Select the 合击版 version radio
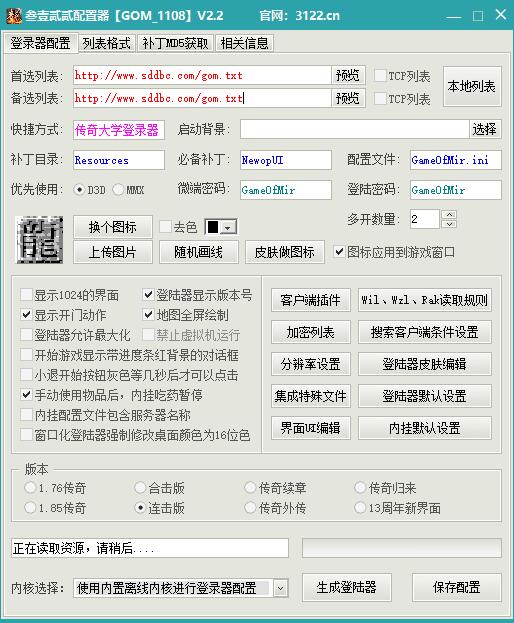This screenshot has height=623, width=514. click(x=140, y=488)
